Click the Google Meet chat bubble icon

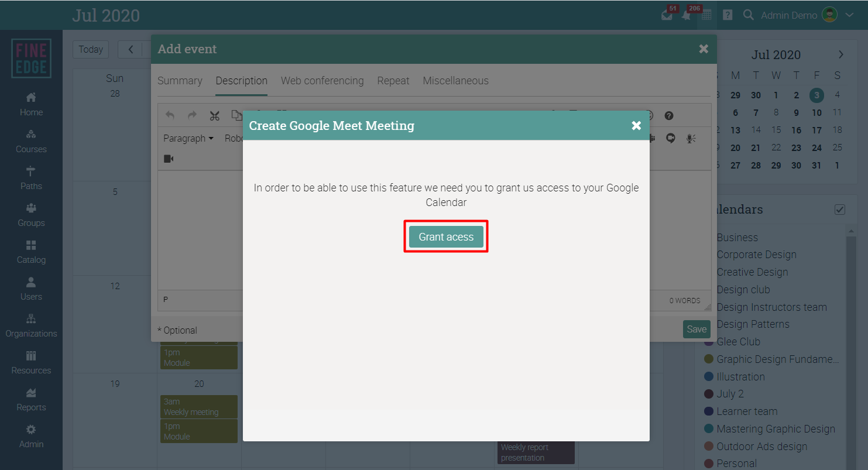click(671, 139)
